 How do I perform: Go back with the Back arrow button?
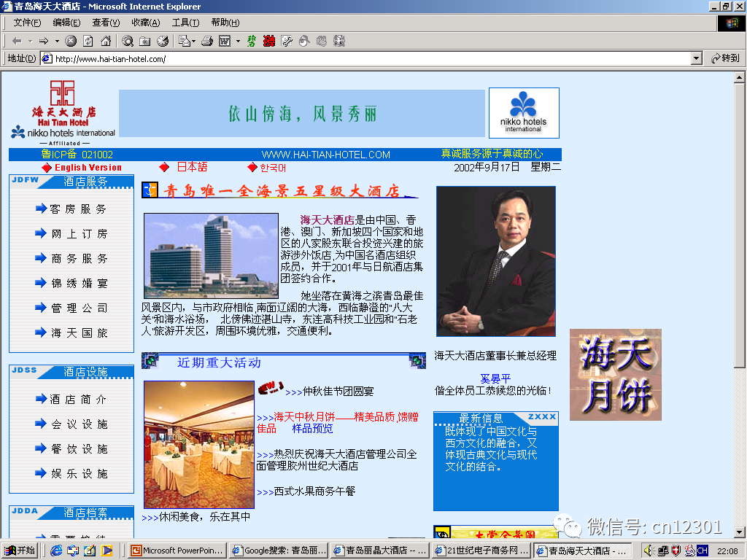tap(17, 42)
